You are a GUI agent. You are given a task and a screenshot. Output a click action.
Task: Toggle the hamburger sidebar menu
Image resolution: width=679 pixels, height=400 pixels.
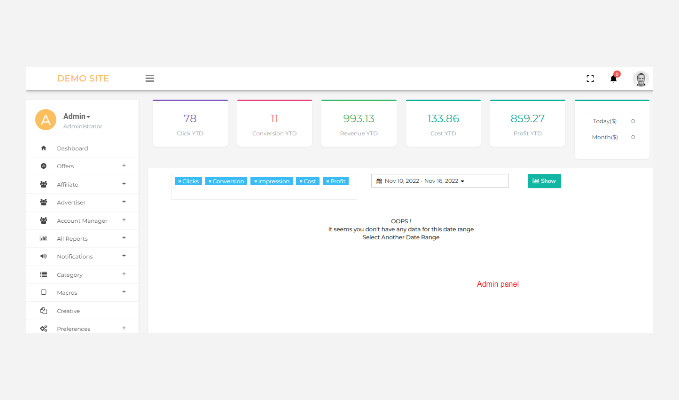149,78
